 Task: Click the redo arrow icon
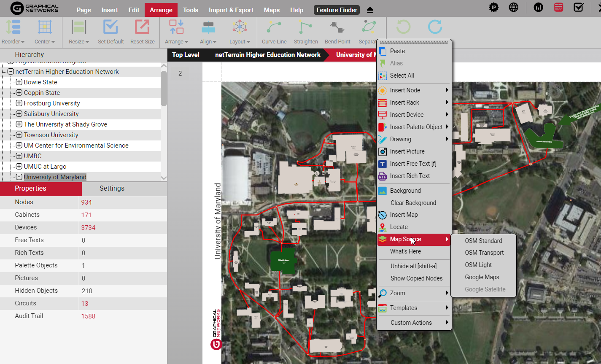coord(435,27)
